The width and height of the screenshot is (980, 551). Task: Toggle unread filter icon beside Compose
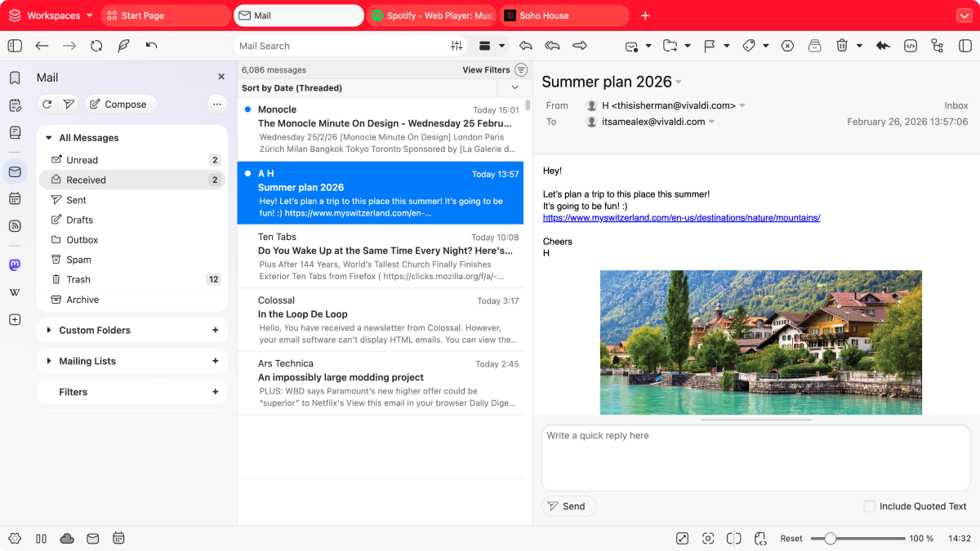tap(69, 104)
